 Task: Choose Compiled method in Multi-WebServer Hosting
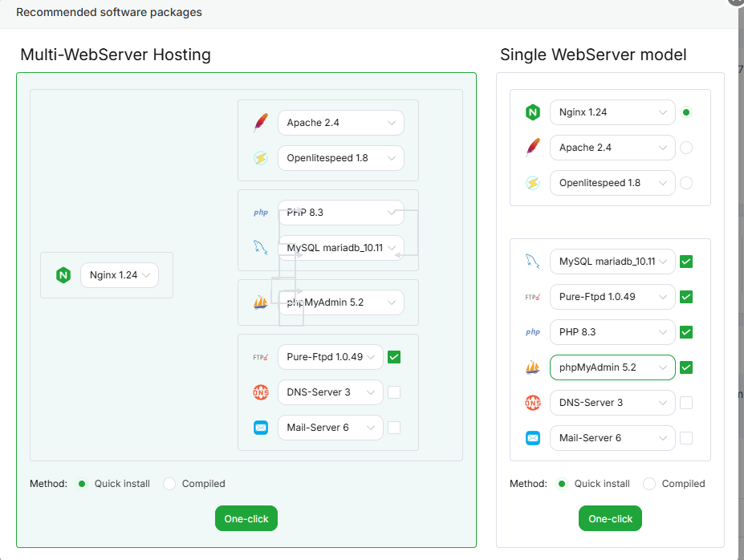[x=169, y=484]
